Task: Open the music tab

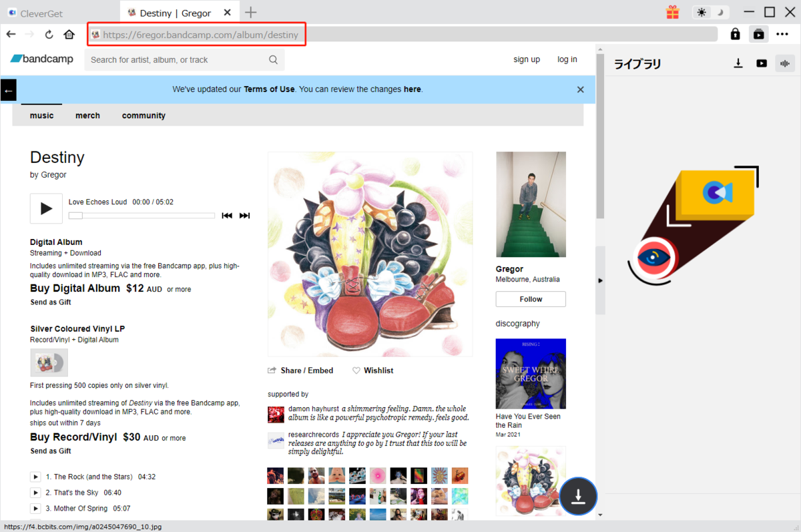Action: point(41,115)
